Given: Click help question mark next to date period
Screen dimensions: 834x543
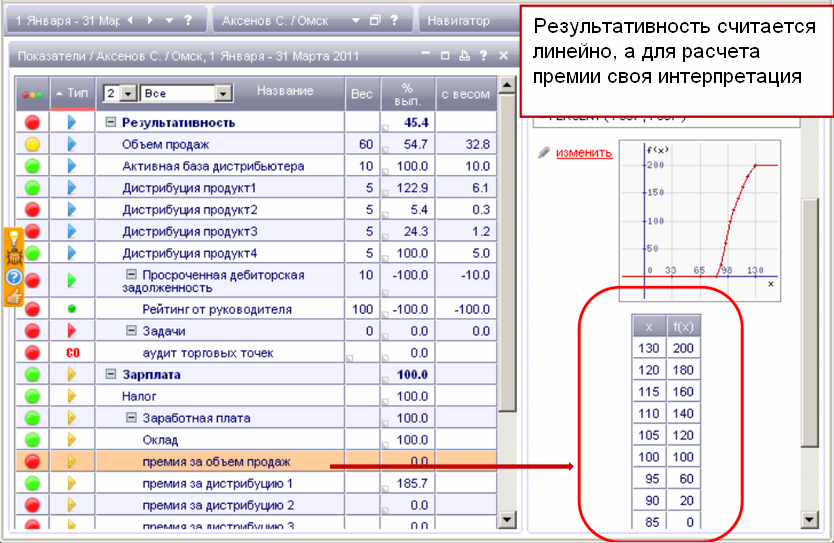Looking at the screenshot, I should point(188,20).
